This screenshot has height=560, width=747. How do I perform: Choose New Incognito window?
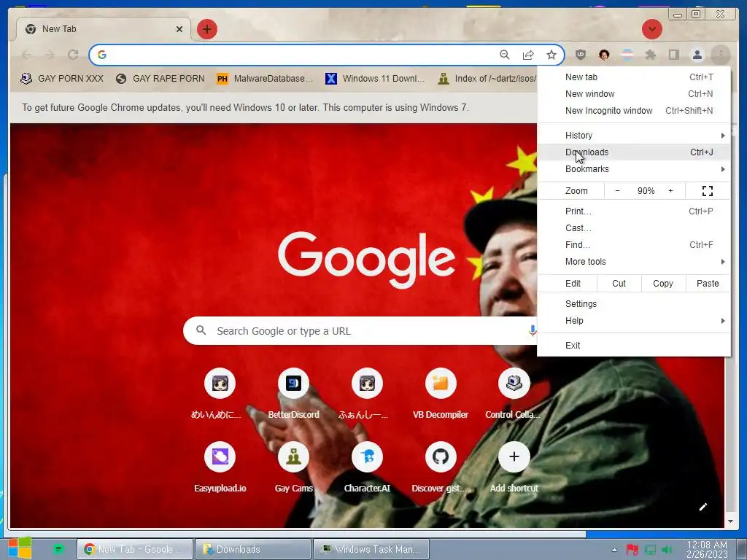click(x=634, y=111)
